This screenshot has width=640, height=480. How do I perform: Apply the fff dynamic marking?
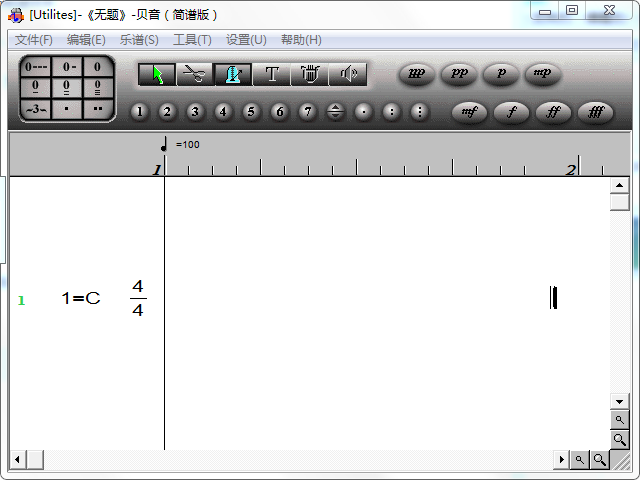point(595,112)
